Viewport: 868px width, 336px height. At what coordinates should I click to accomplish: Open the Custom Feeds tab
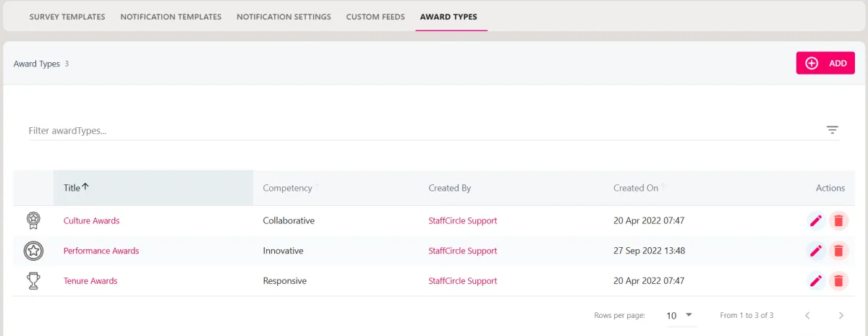pos(375,17)
